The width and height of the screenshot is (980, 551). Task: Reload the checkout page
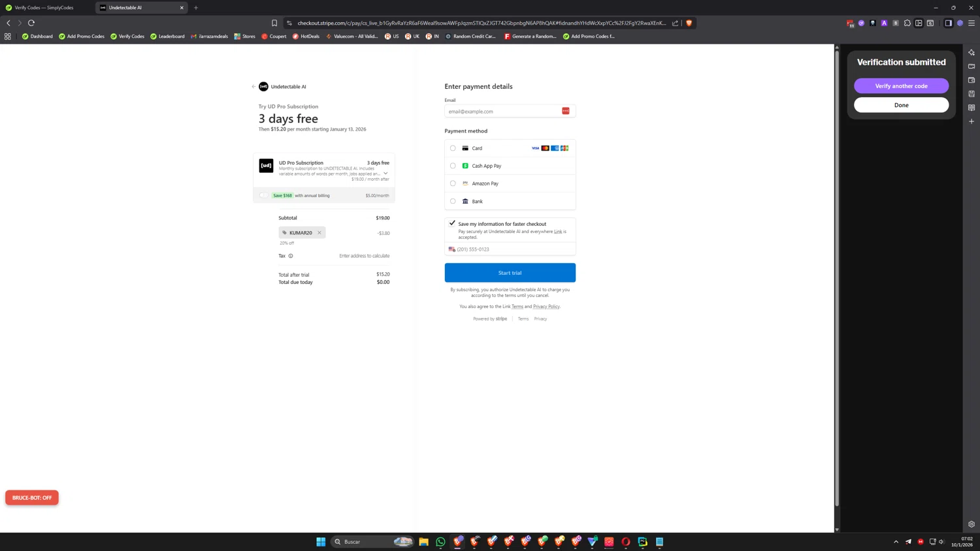point(31,23)
